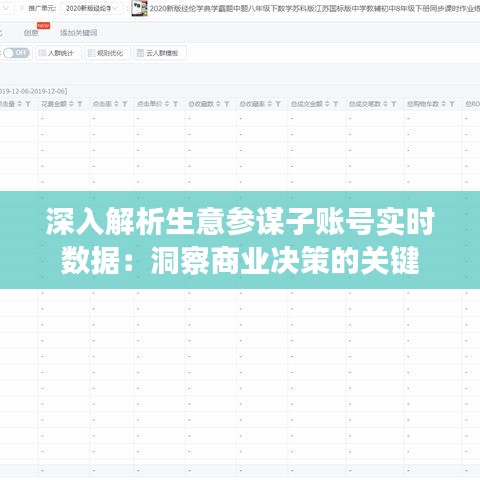Filter the 总购物车数 column
Viewport: 480px width, 480px height.
pos(452,104)
